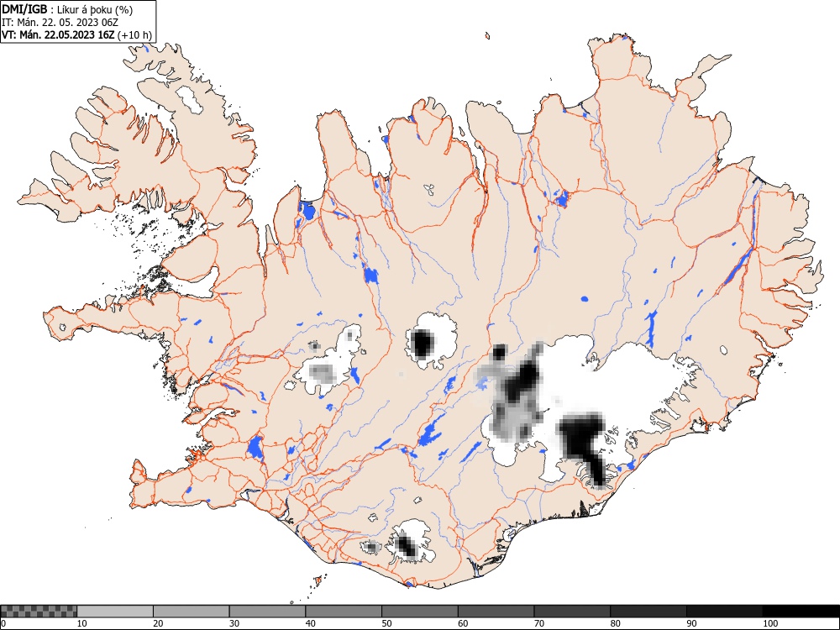Click the 'DMI/IGB : Líkur á þoku (%)' title text
This screenshot has width=840, height=630.
point(67,9)
